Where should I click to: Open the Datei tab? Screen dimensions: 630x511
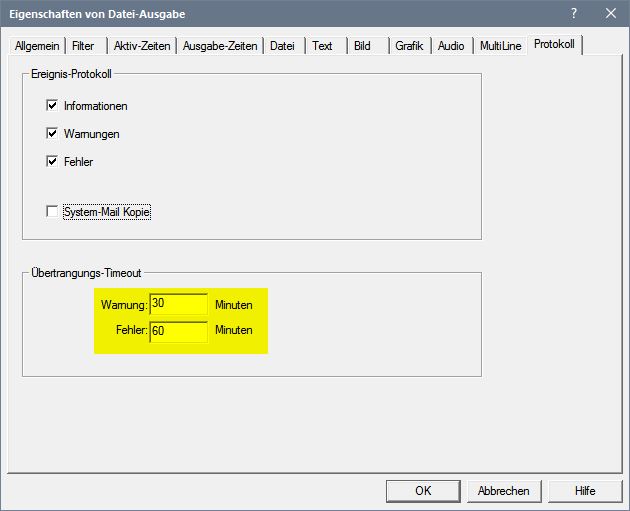(283, 46)
